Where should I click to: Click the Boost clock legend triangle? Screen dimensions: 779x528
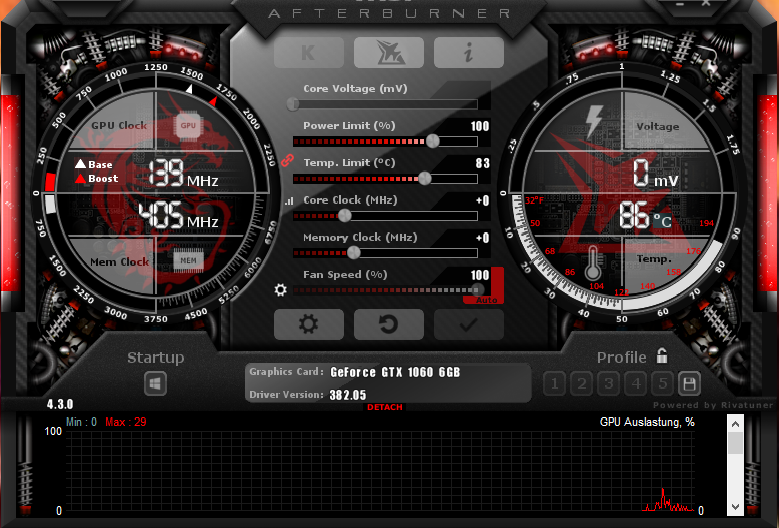pyautogui.click(x=80, y=178)
